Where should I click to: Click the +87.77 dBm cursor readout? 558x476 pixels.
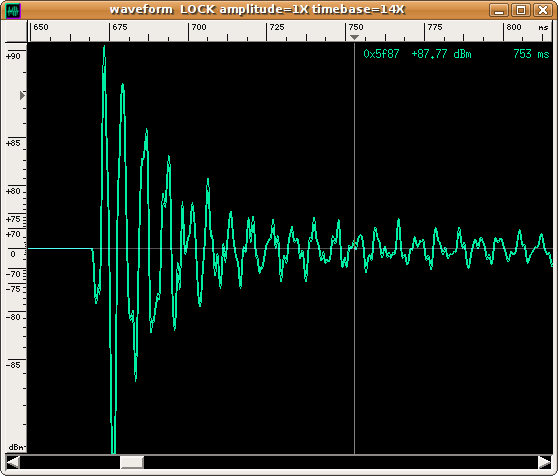pos(441,54)
